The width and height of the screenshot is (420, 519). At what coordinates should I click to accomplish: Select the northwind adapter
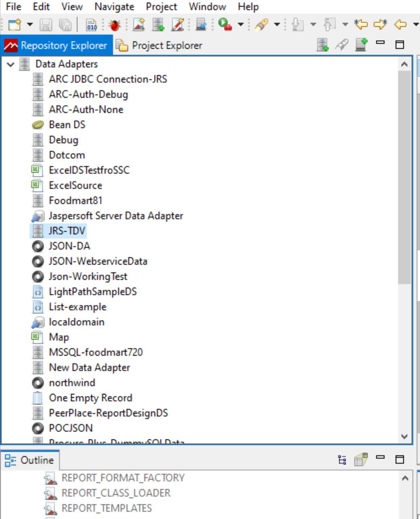point(72,383)
